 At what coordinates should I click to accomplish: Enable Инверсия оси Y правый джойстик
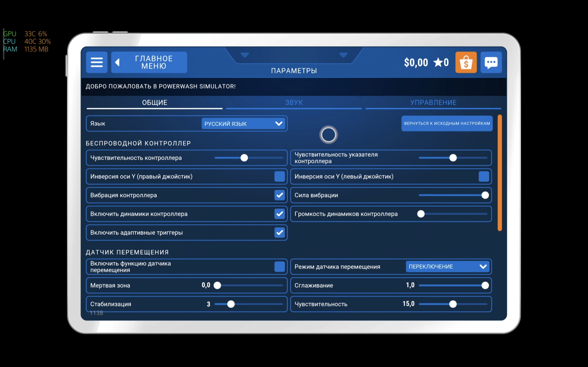280,176
